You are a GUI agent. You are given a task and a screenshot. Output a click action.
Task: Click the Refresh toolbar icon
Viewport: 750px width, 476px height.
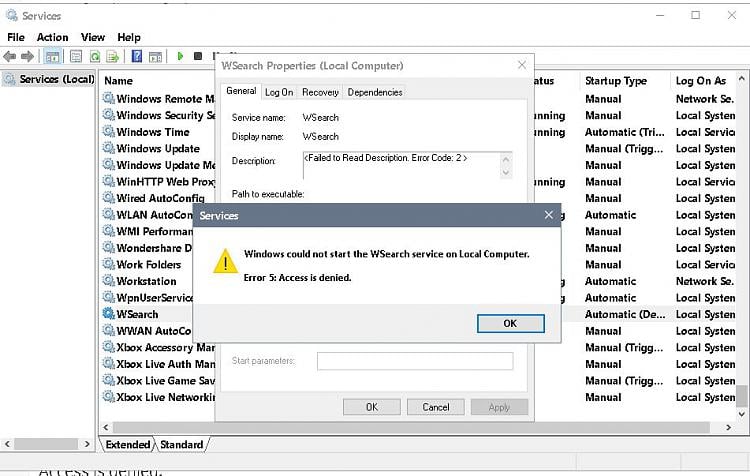tap(95, 56)
